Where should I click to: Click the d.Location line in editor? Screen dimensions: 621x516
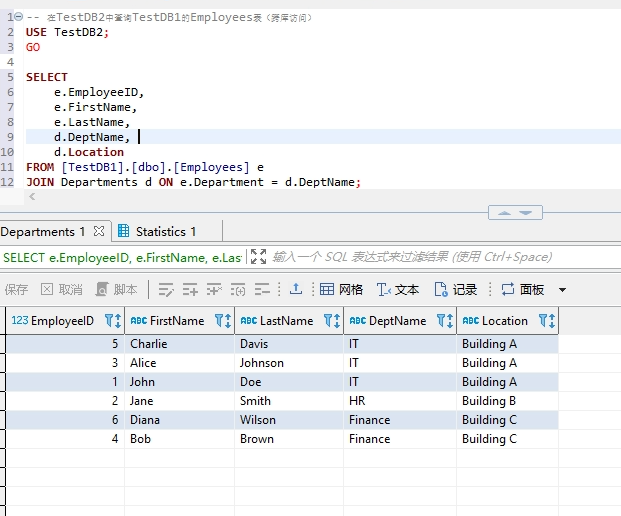pyautogui.click(x=89, y=152)
